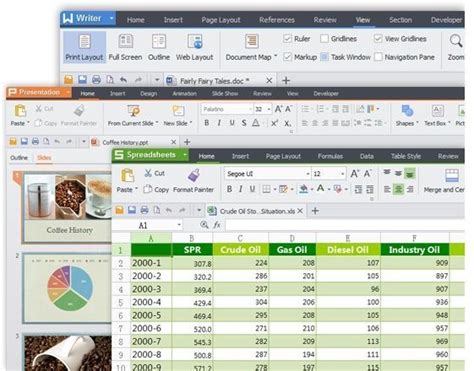Add new document tab in Writer
Image resolution: width=474 pixels, height=371 pixels.
tap(286, 80)
